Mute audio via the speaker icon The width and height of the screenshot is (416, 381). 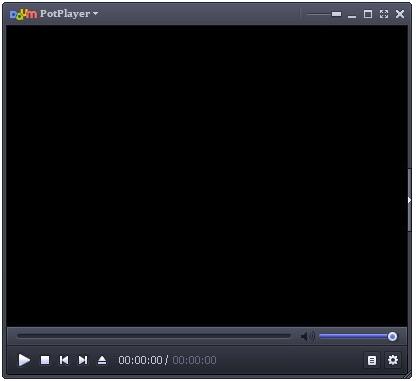click(x=307, y=337)
